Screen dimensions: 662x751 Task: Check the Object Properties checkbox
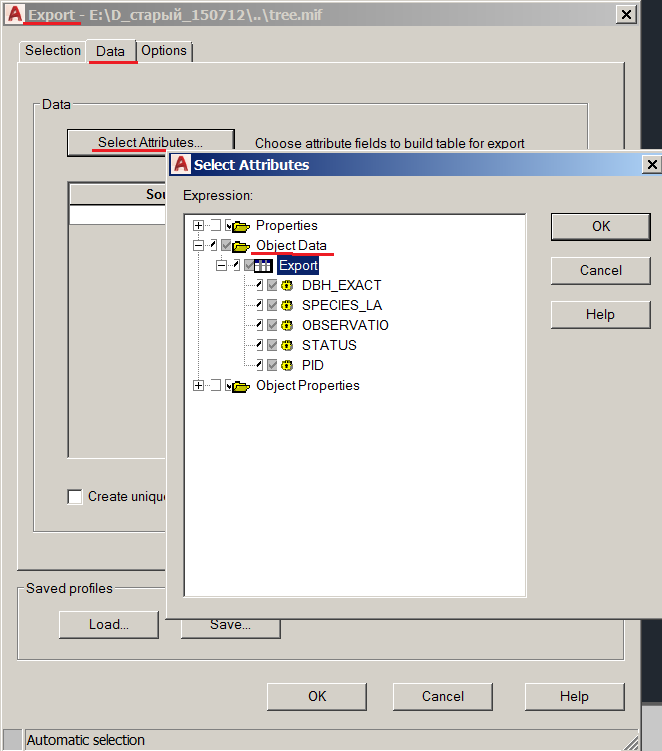tap(216, 385)
